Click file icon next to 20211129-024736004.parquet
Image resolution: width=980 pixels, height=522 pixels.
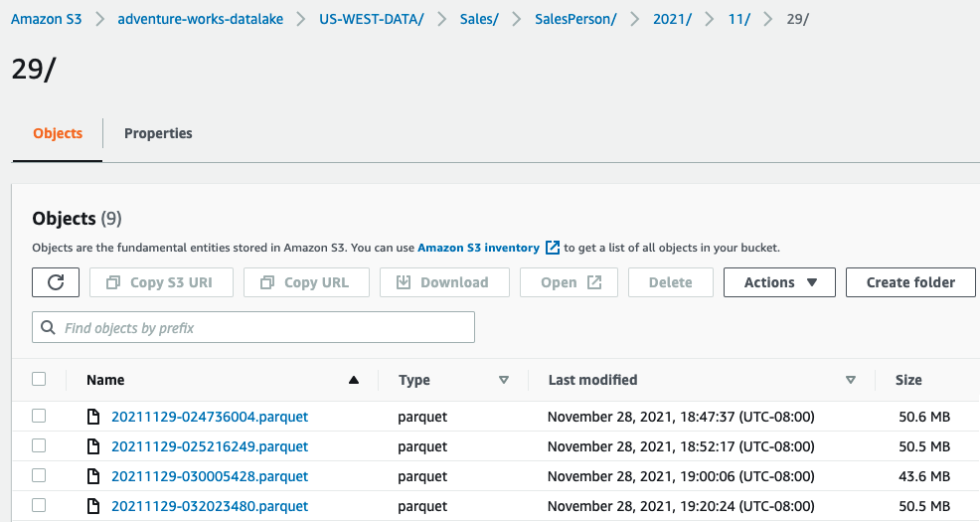coord(94,417)
